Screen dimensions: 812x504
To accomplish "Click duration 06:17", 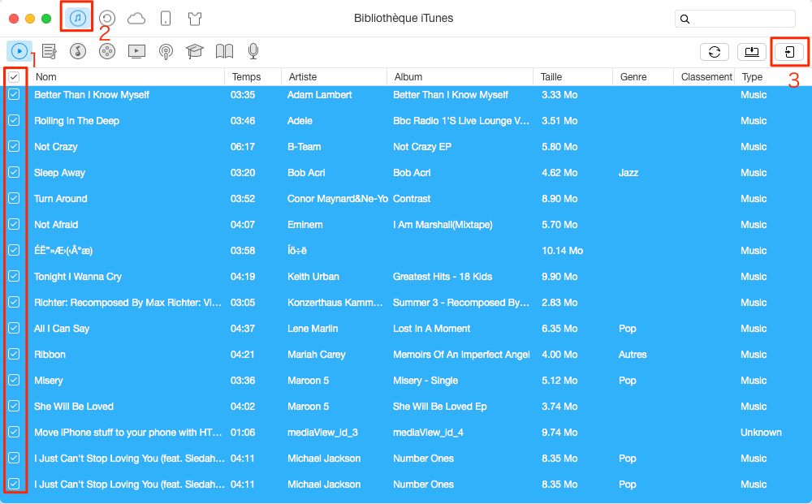I will click(x=243, y=146).
